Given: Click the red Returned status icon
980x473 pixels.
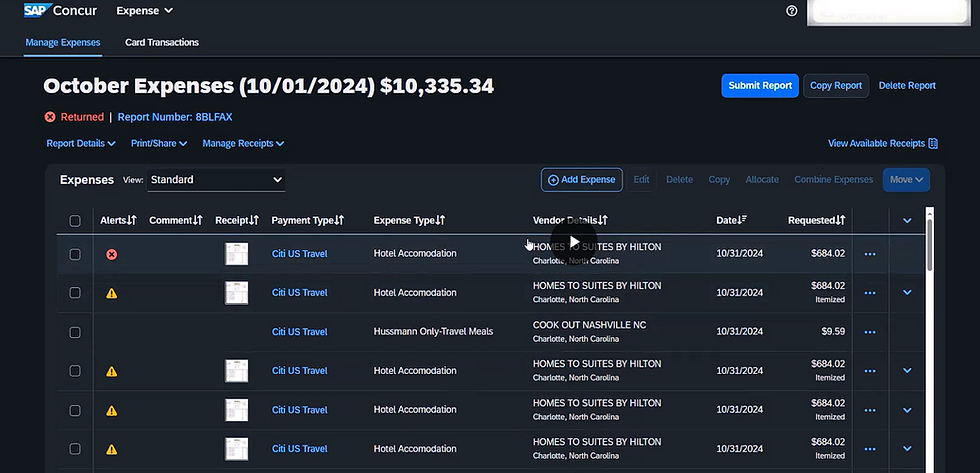Looking at the screenshot, I should (50, 117).
